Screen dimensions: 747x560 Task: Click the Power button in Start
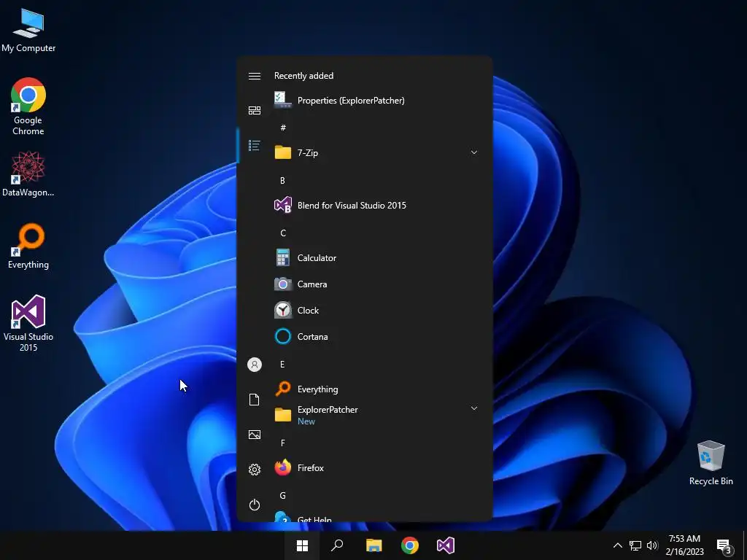255,505
